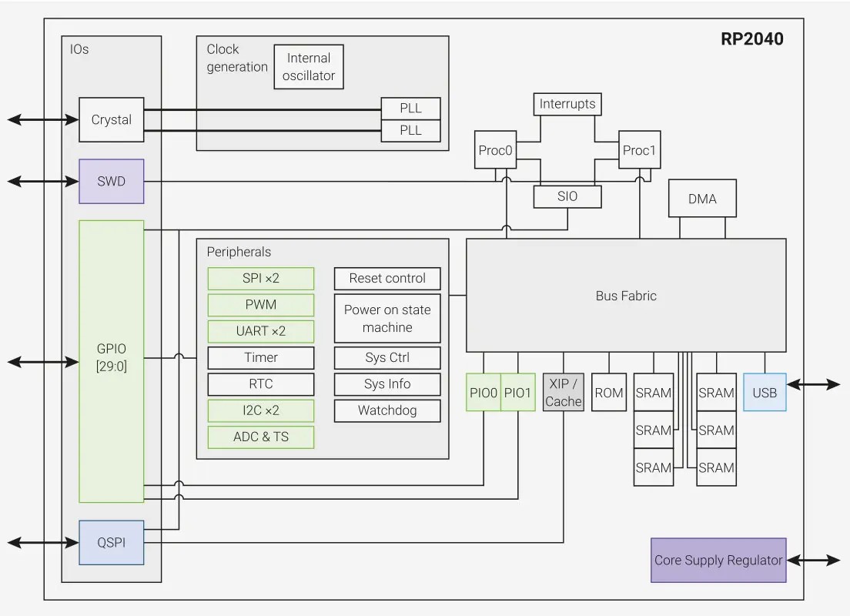The width and height of the screenshot is (850, 616).
Task: Select the Interrupts block
Action: click(567, 104)
